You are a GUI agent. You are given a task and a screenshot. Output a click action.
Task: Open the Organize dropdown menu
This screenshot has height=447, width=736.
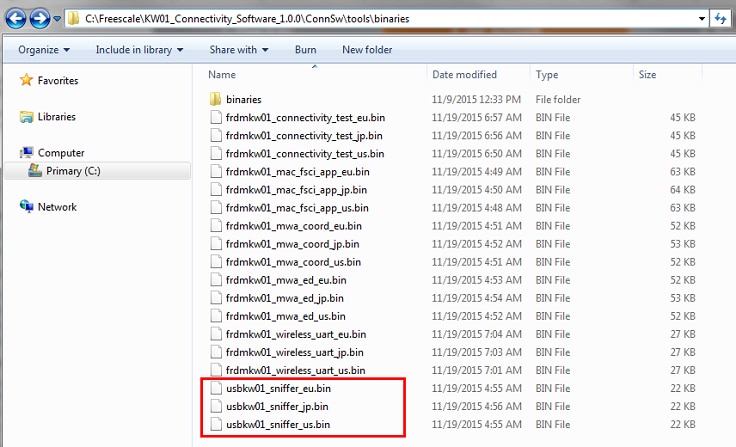point(43,50)
